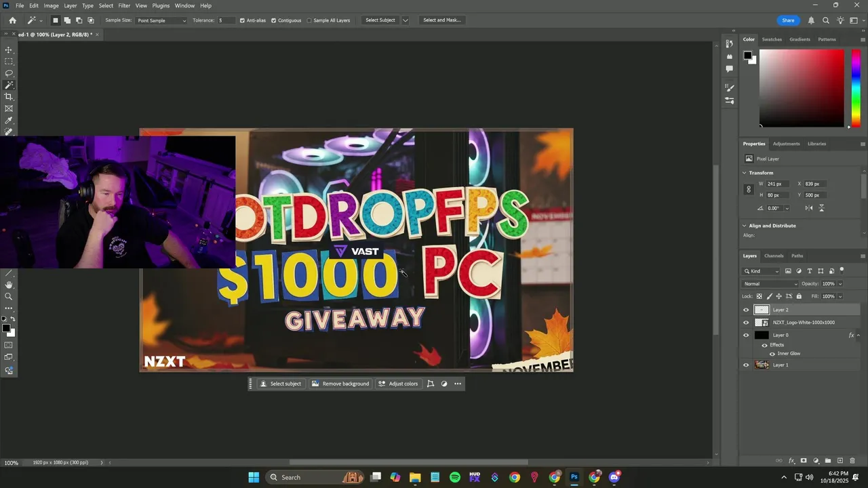This screenshot has height=488, width=868.
Task: Click the Select and Mask button
Action: 442,20
